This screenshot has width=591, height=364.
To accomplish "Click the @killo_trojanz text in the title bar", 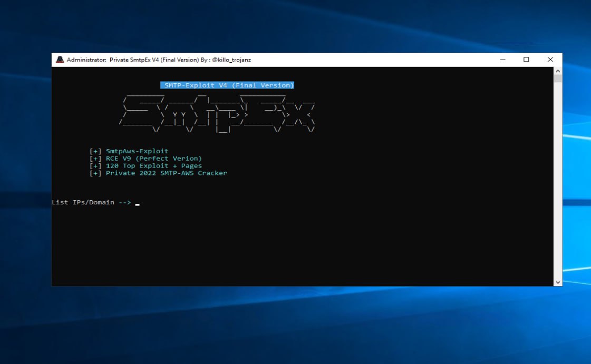I will (231, 60).
